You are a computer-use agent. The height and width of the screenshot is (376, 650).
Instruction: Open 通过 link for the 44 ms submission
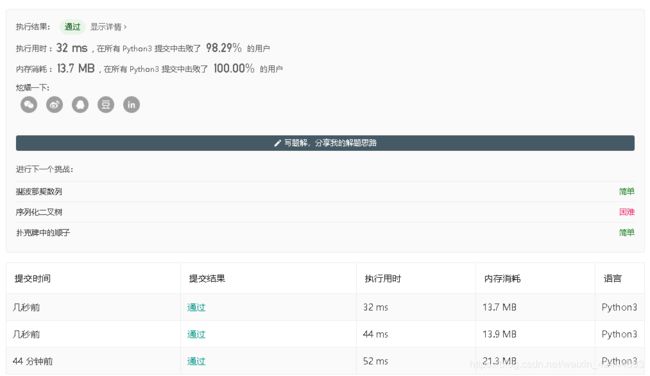(x=196, y=334)
